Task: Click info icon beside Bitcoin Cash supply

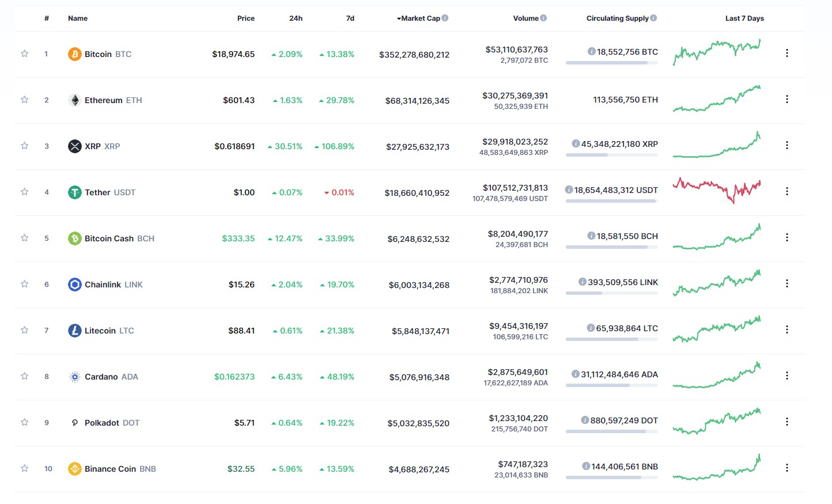Action: [591, 236]
